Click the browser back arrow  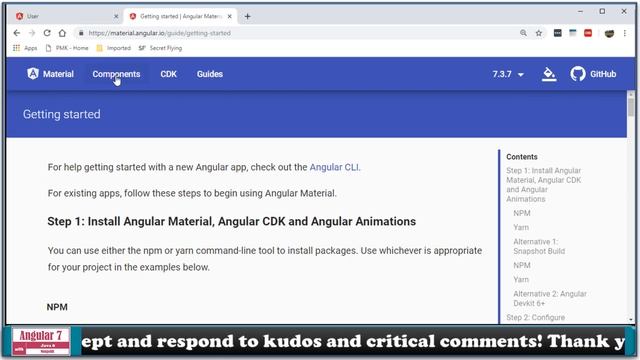[x=16, y=33]
